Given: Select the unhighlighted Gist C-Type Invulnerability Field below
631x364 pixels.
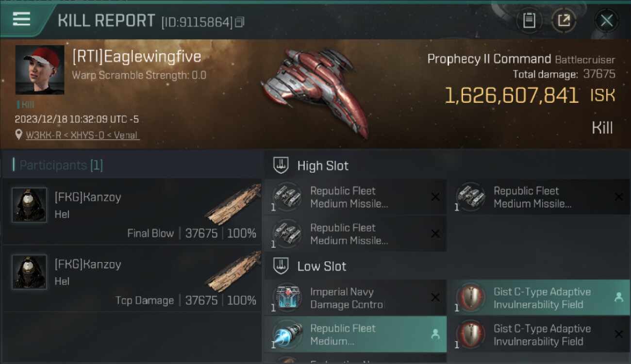Looking at the screenshot, I should tap(538, 334).
